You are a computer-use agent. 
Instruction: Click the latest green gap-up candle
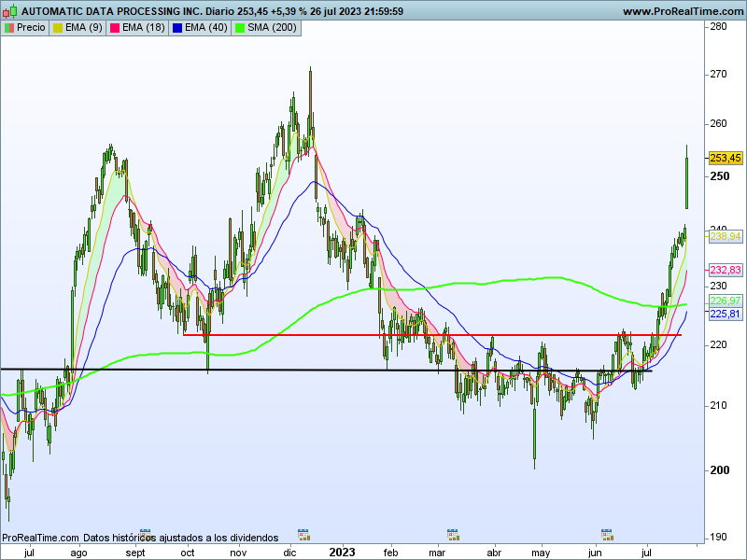pos(686,176)
